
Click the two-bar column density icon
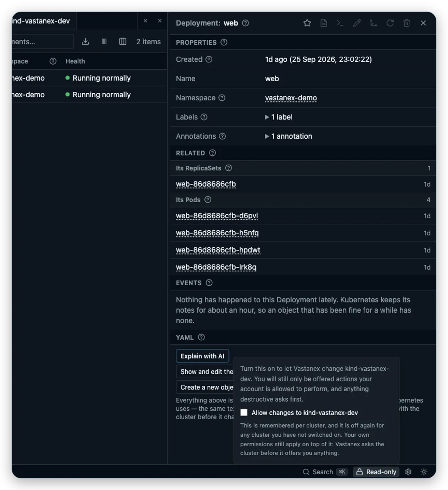click(104, 42)
